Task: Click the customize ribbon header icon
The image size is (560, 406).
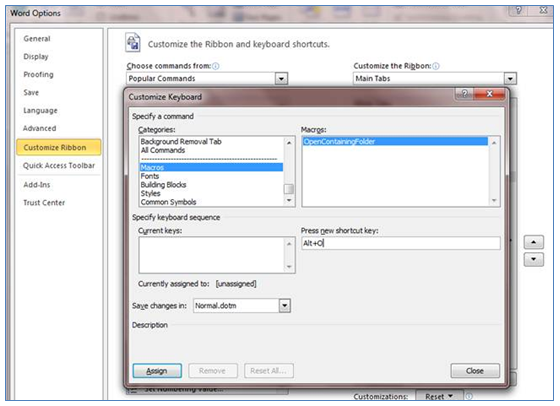Action: tap(133, 42)
